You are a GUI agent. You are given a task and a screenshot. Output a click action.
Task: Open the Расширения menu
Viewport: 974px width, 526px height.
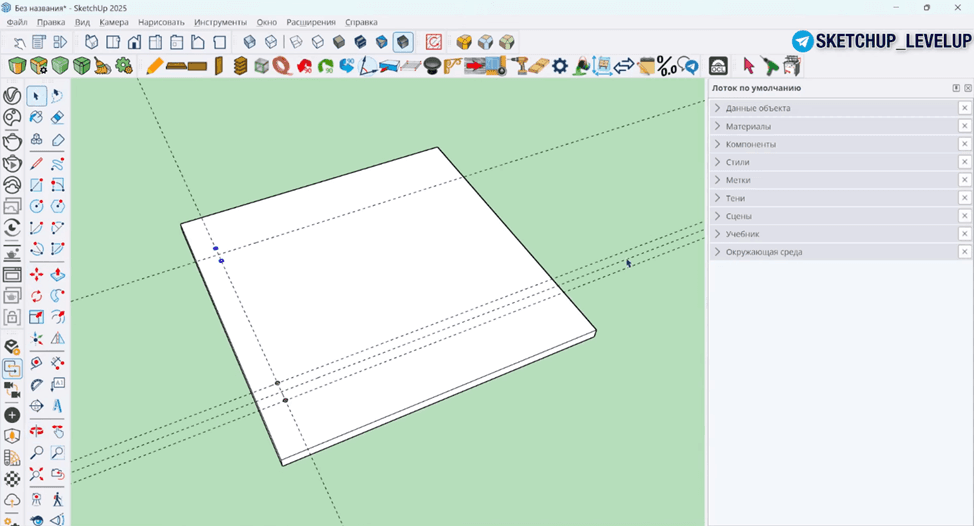pos(311,22)
